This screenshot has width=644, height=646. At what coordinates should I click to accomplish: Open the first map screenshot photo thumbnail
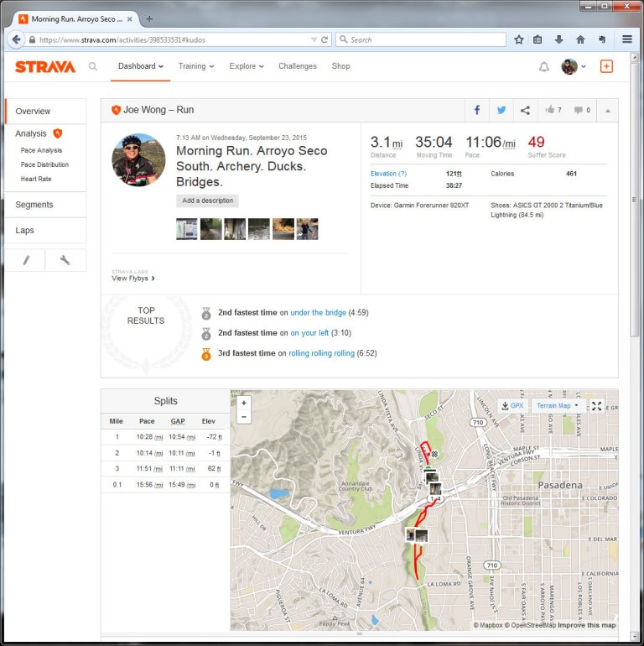186,229
